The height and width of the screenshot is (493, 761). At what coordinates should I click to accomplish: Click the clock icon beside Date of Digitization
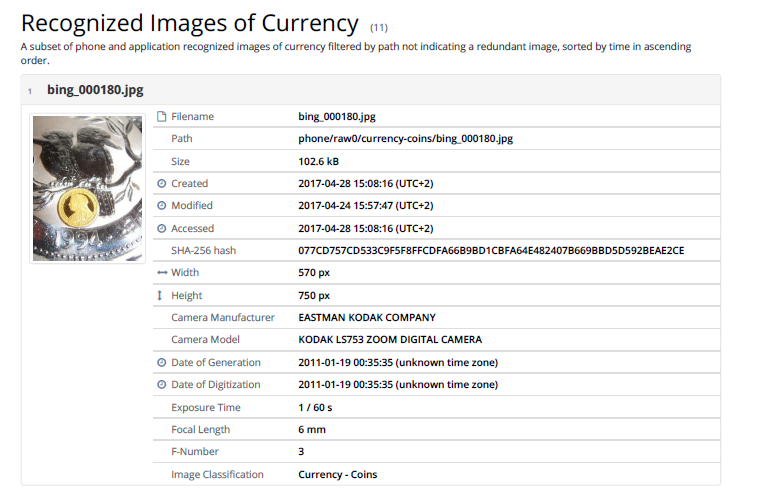(x=162, y=385)
